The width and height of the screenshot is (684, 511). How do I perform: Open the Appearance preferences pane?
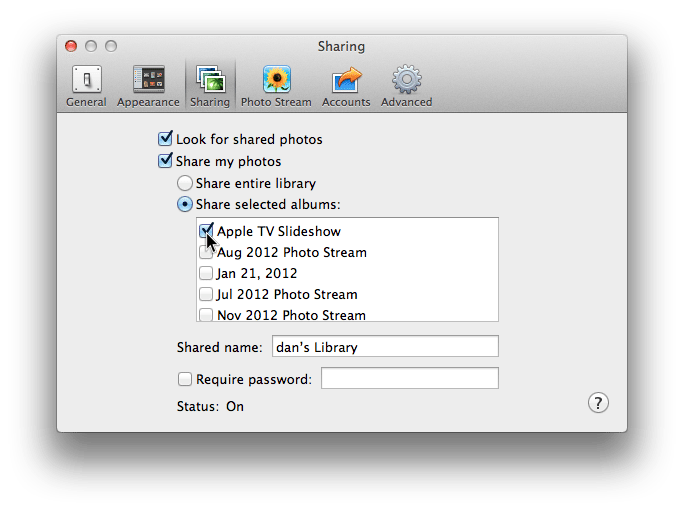pos(148,86)
